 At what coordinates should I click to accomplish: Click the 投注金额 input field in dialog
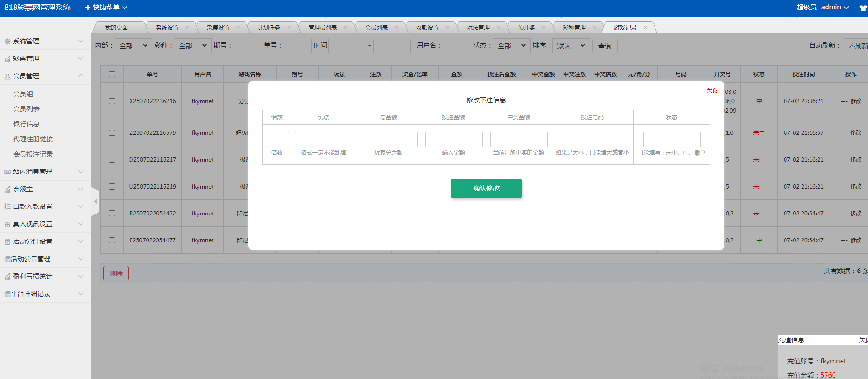coord(453,140)
